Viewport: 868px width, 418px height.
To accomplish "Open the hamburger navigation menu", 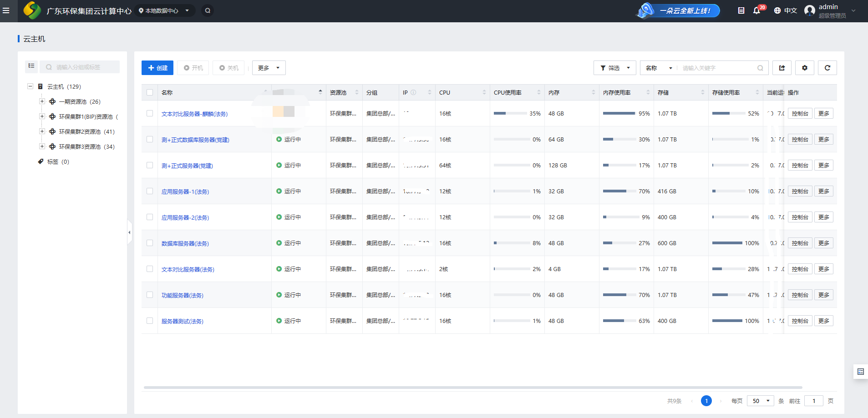I will (6, 10).
